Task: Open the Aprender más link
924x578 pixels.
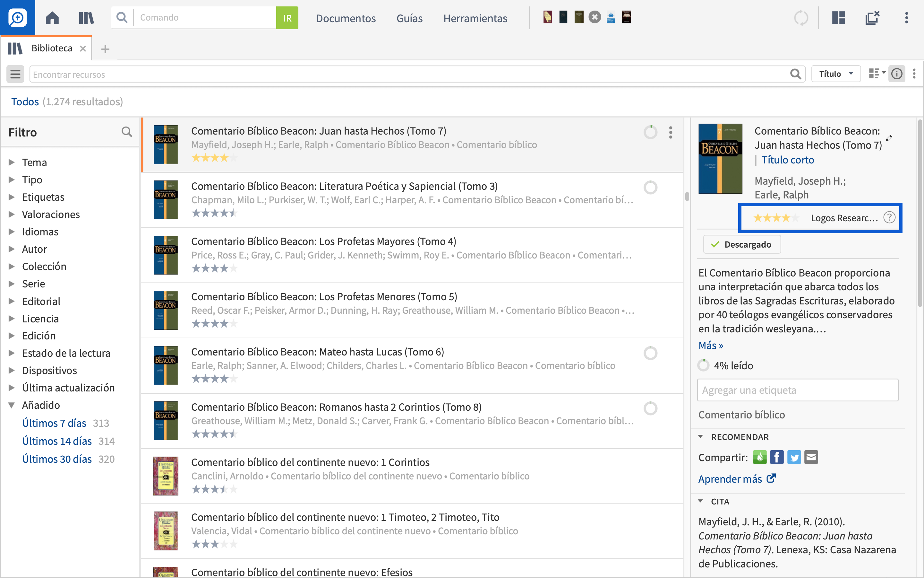Action: 737,478
